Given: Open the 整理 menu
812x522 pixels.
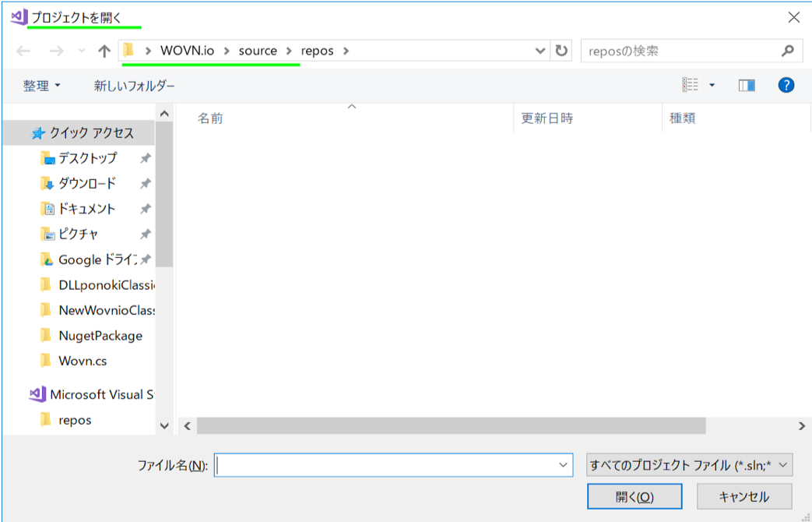Looking at the screenshot, I should point(41,86).
